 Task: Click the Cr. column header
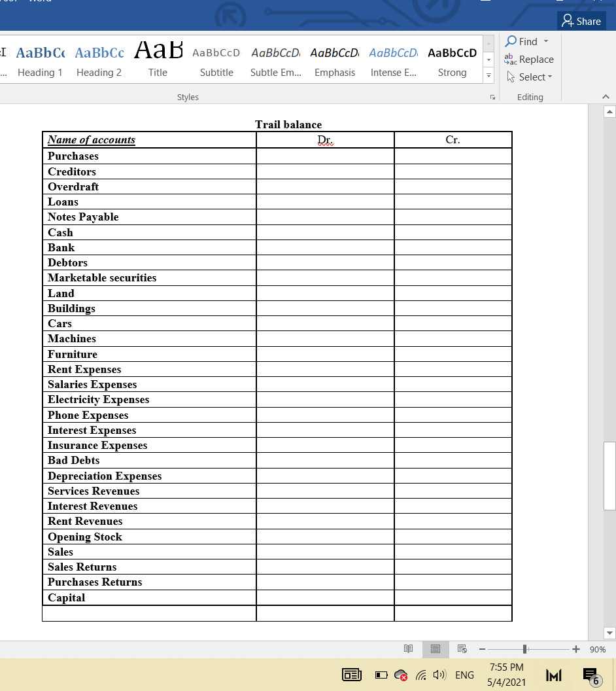(453, 139)
